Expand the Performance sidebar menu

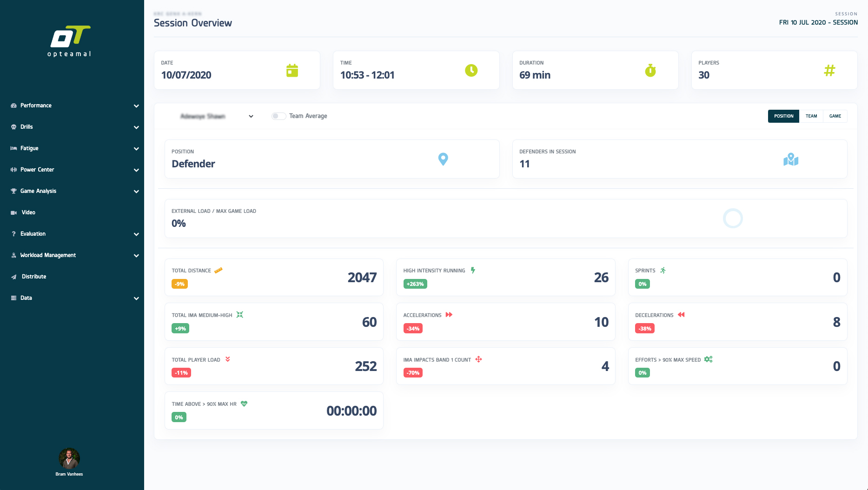coord(74,106)
